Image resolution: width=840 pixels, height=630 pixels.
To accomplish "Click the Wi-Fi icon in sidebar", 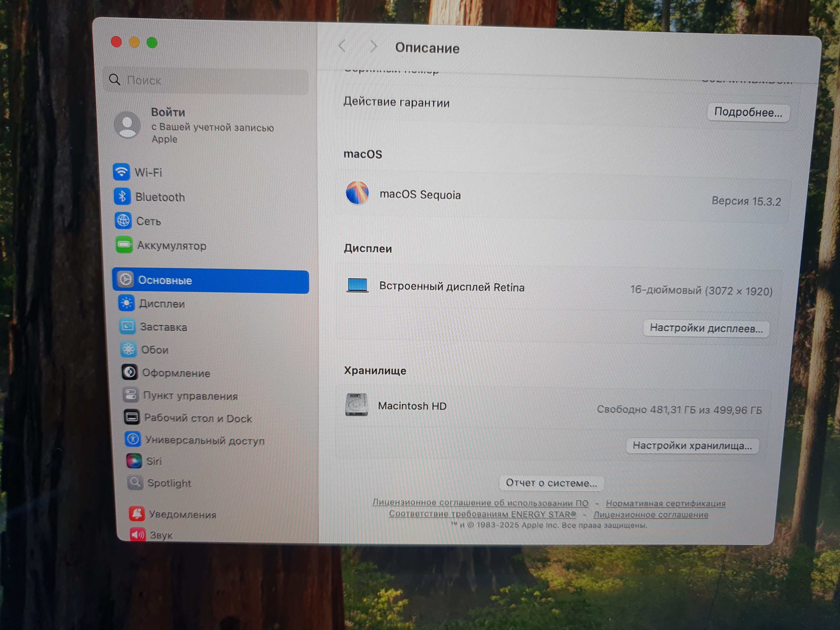I will tap(121, 172).
